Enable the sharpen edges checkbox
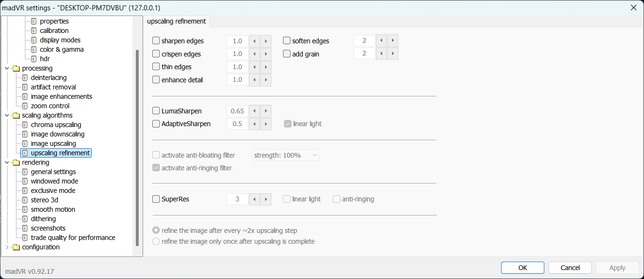This screenshot has height=279, width=644. pyautogui.click(x=156, y=41)
